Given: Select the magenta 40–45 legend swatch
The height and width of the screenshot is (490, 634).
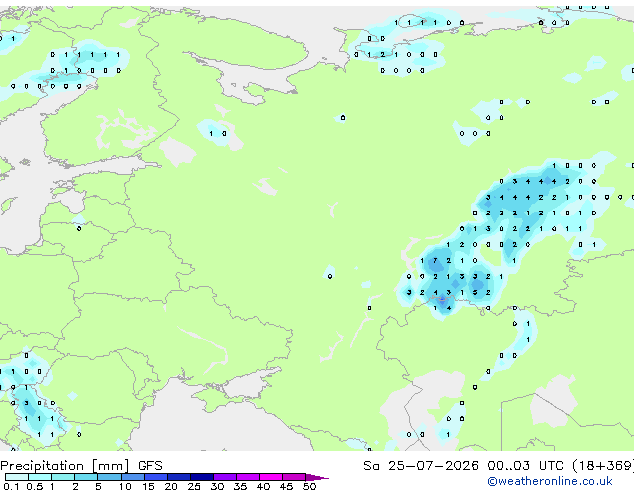Looking at the screenshot, I should pos(271,477).
